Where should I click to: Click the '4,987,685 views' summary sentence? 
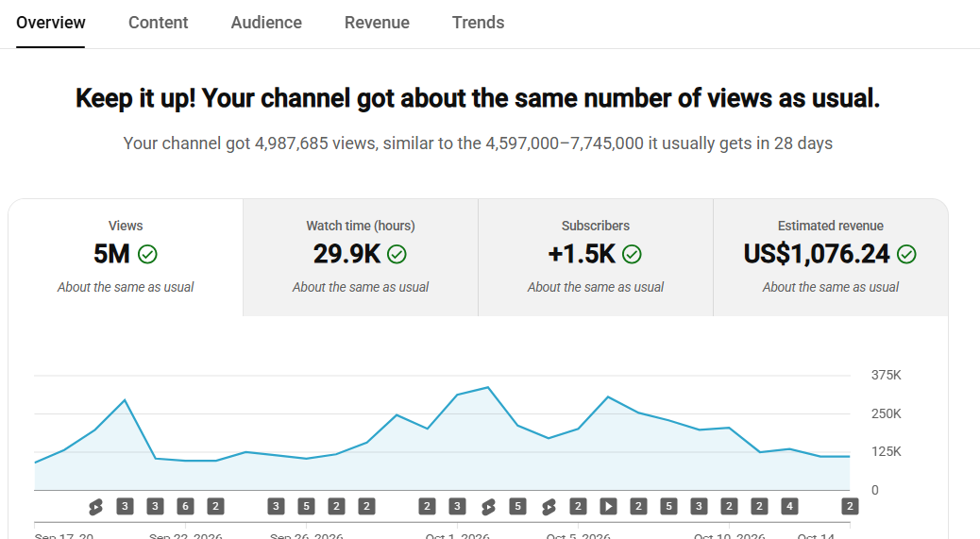478,143
